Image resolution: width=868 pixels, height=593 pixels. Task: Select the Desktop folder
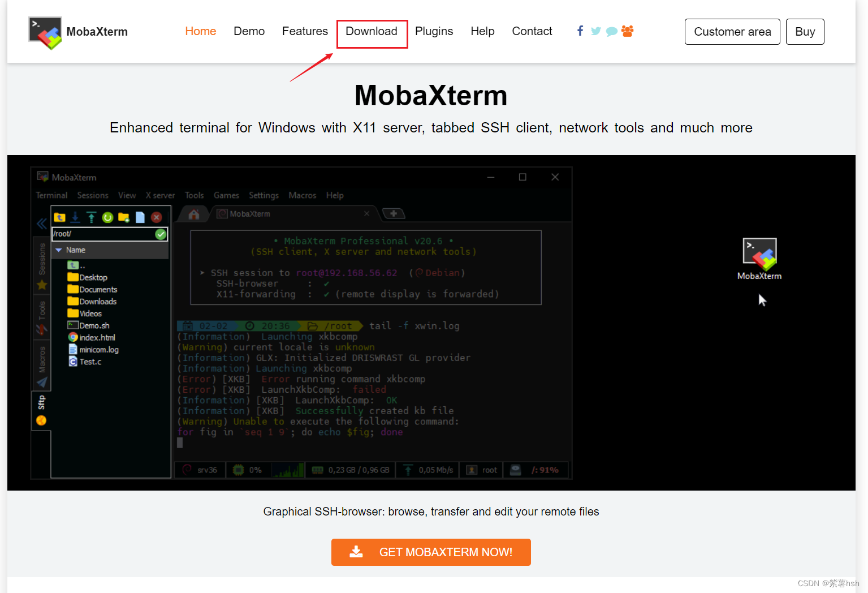(x=87, y=277)
